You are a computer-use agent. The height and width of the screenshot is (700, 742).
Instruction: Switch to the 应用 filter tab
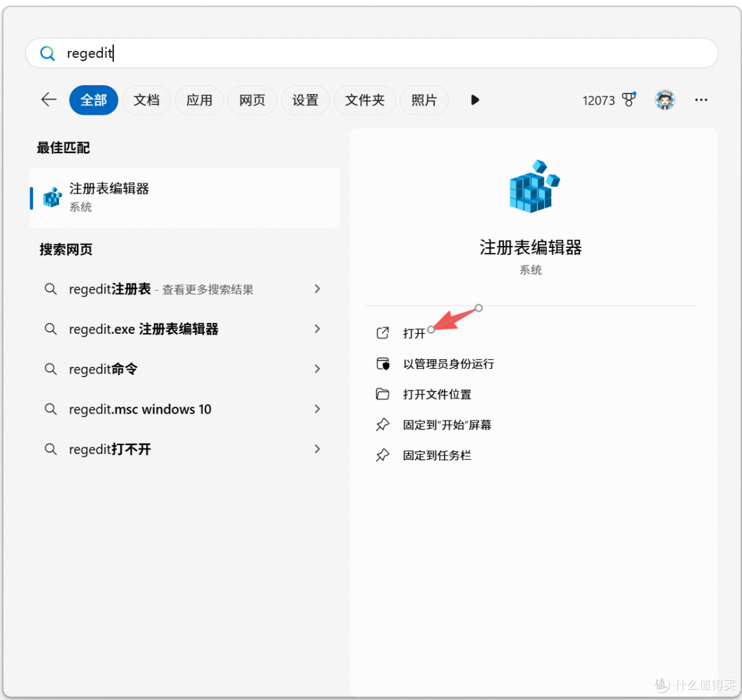coord(199,100)
